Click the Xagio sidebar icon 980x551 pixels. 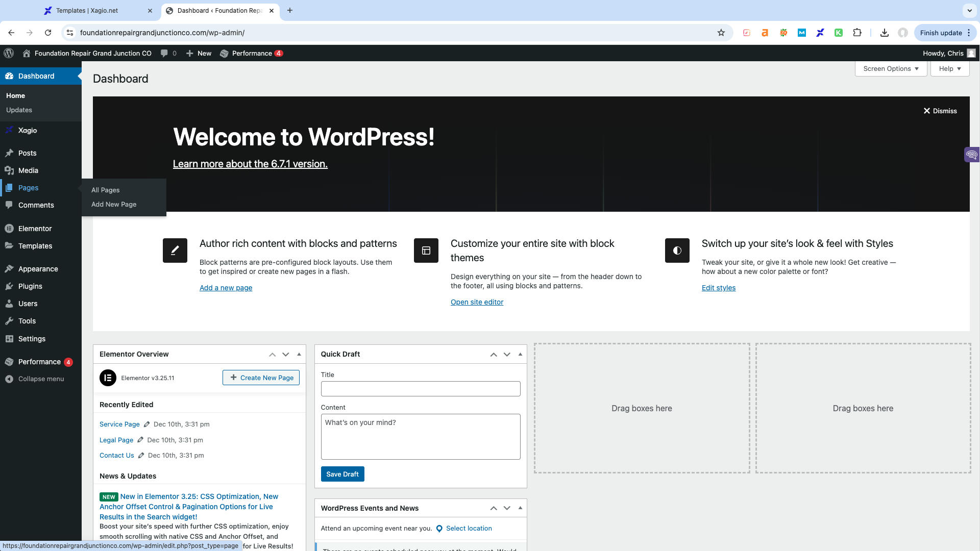point(9,130)
